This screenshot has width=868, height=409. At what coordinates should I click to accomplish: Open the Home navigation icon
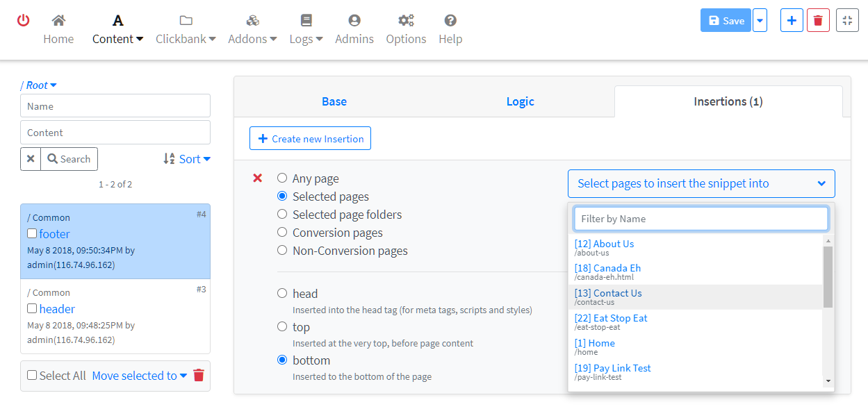click(58, 21)
